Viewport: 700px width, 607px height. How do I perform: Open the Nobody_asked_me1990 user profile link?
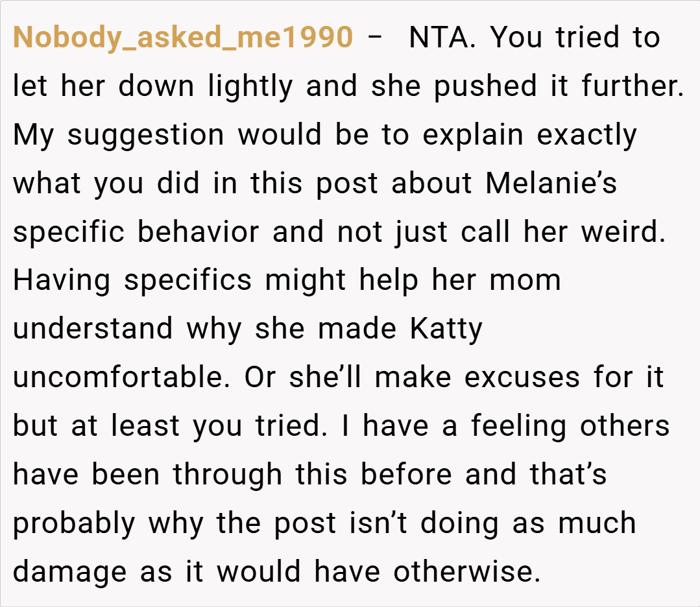pos(182,38)
